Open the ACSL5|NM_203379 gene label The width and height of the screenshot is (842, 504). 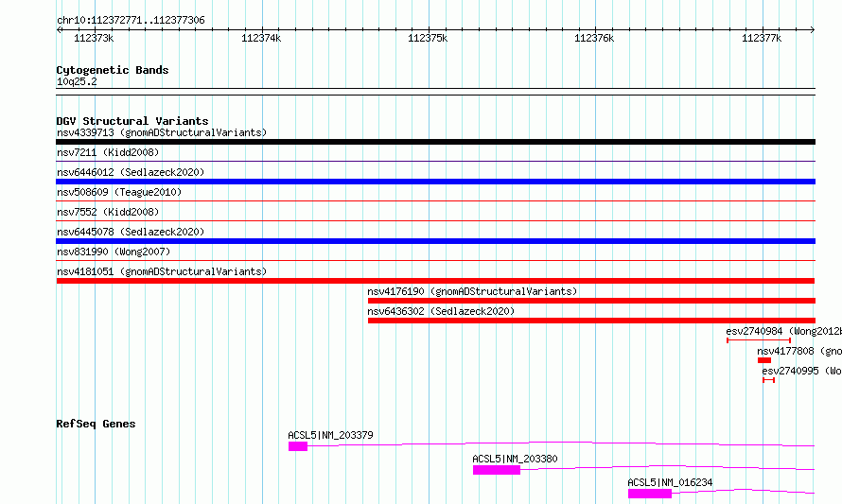click(x=330, y=435)
